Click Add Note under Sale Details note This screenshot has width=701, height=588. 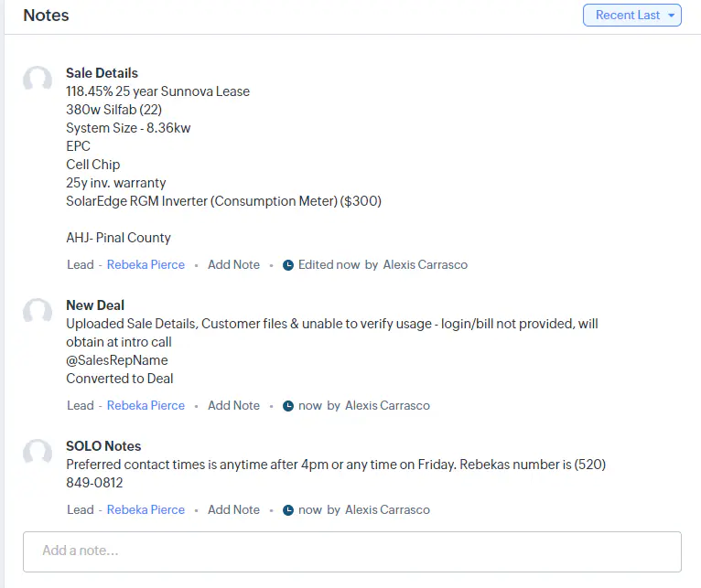pyautogui.click(x=233, y=264)
